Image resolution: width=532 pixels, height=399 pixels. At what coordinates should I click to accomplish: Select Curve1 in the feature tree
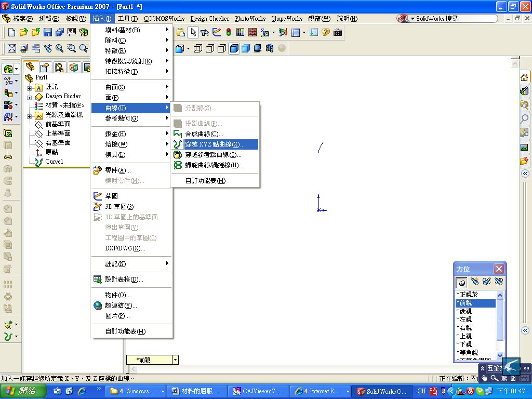(54, 162)
